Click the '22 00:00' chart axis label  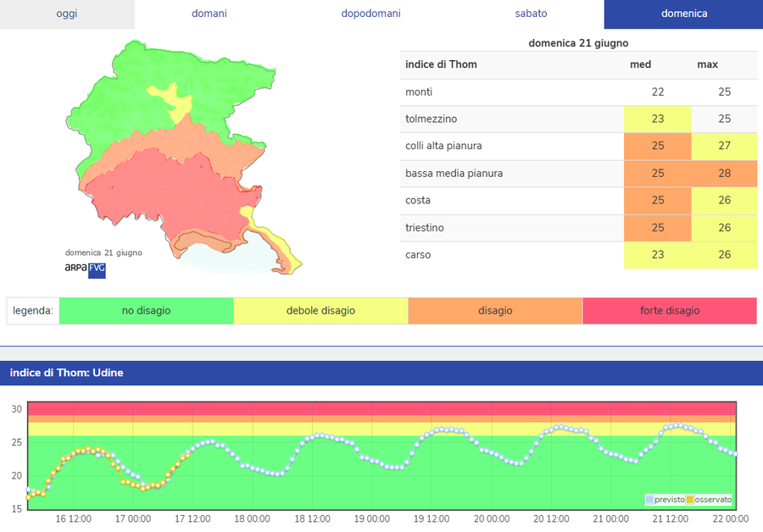[x=731, y=519]
